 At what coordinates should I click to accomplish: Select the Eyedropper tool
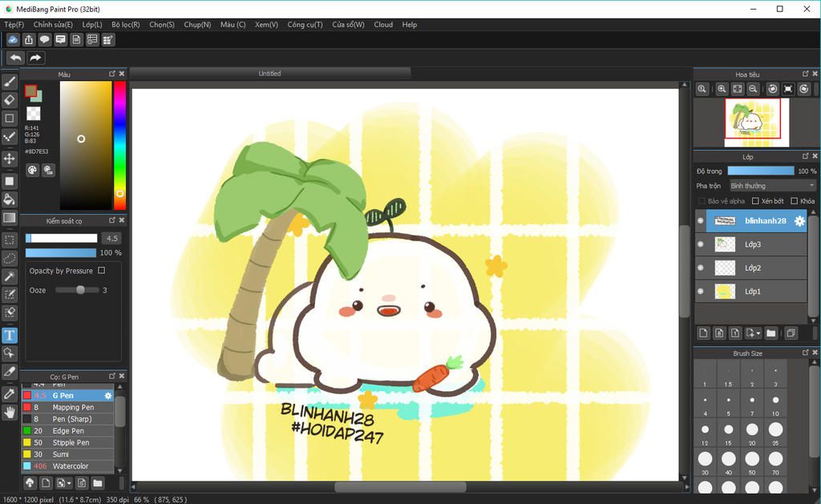(10, 393)
